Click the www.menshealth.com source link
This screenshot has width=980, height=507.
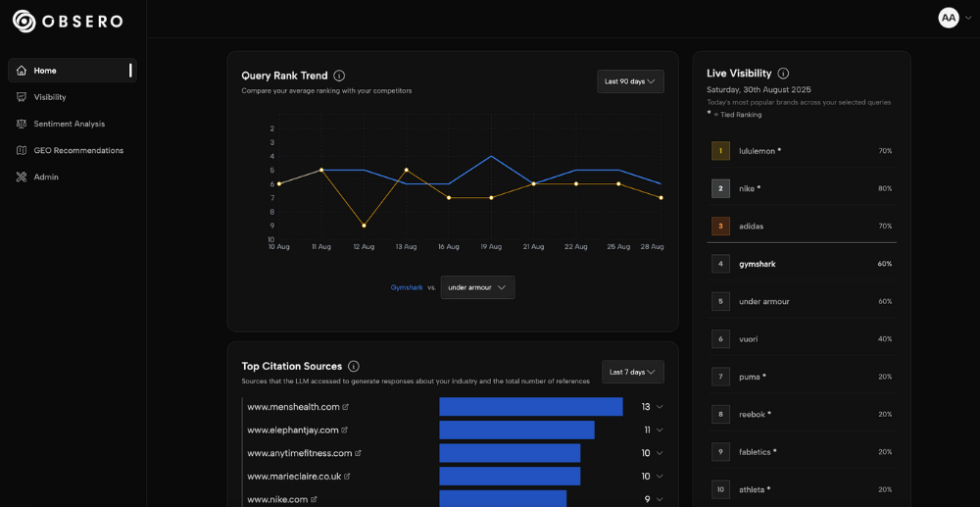tap(293, 407)
